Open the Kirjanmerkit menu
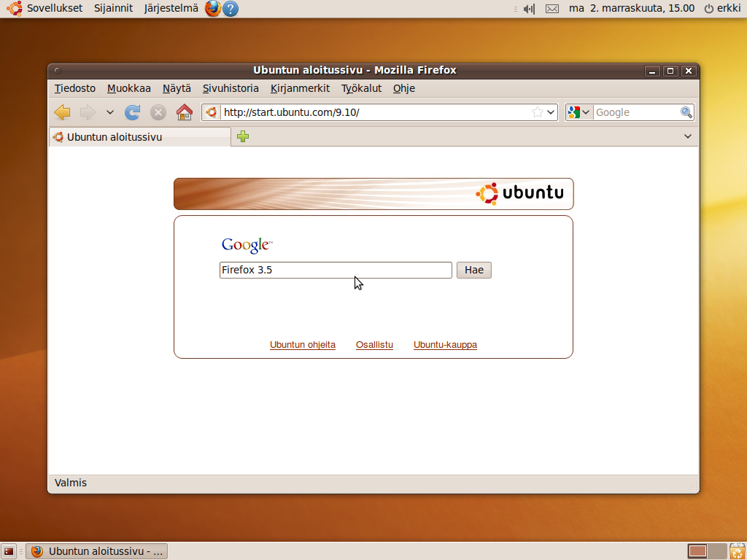This screenshot has width=747, height=560. (x=300, y=88)
